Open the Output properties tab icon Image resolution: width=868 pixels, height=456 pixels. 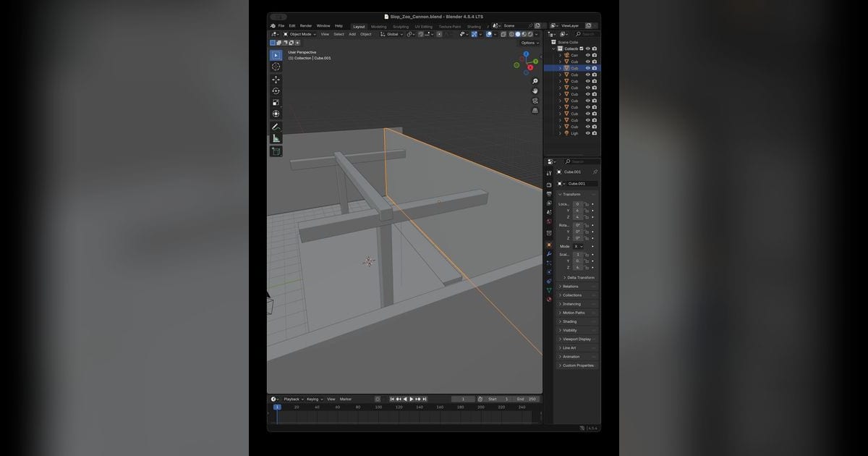(549, 194)
